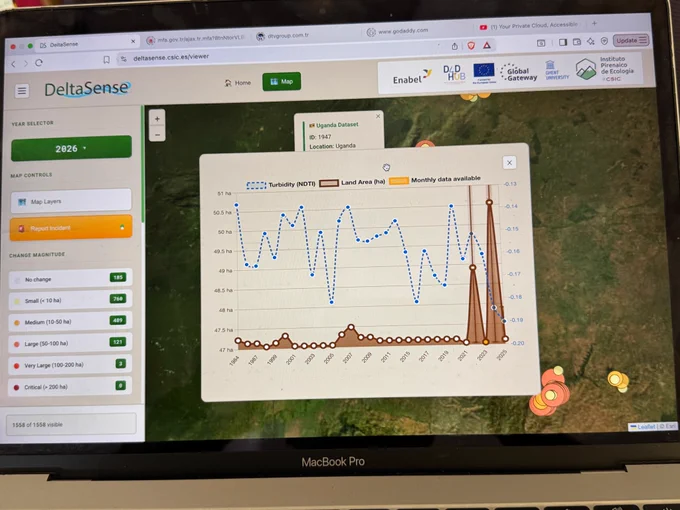This screenshot has width=680, height=510.
Task: Reload the page
Action: pyautogui.click(x=39, y=62)
